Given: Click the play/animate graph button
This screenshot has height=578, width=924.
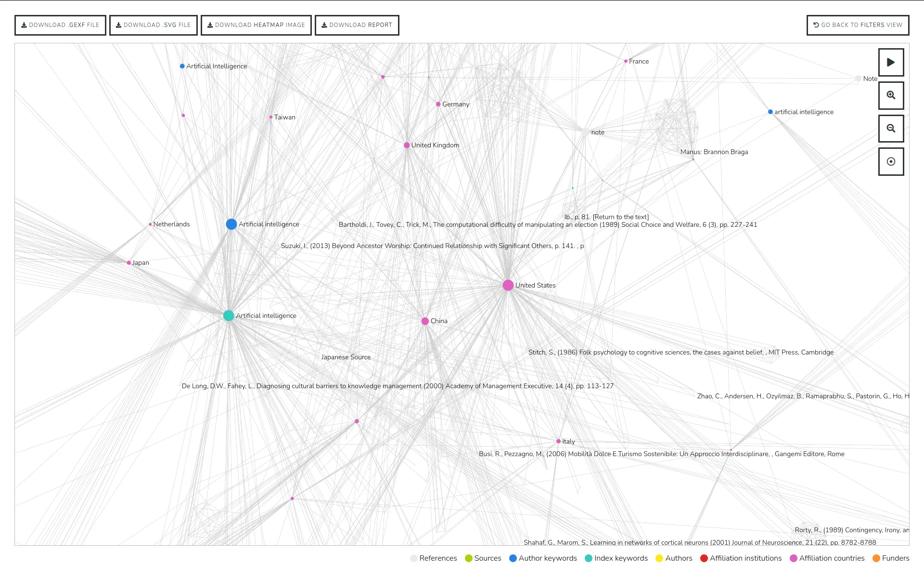Looking at the screenshot, I should tap(891, 62).
